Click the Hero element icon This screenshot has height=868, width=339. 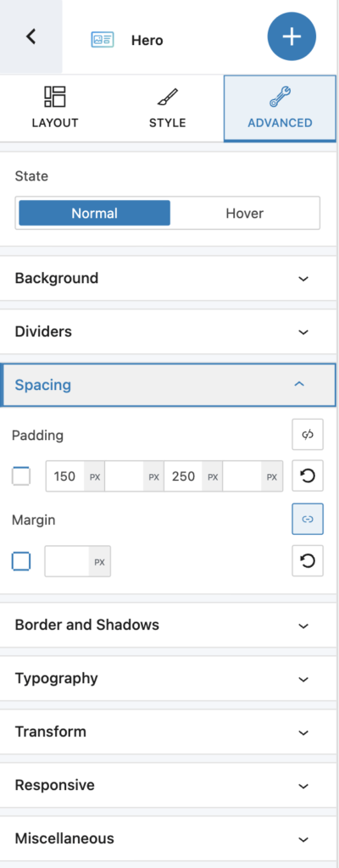(x=103, y=40)
